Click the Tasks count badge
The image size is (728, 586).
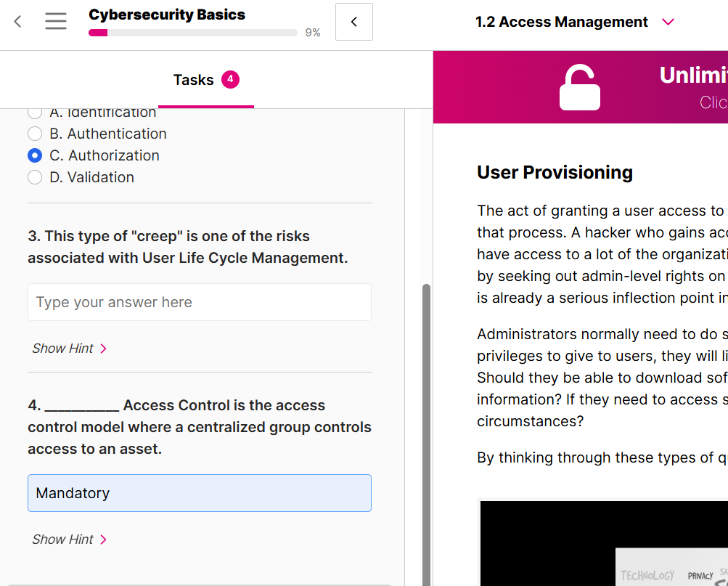[x=230, y=80]
